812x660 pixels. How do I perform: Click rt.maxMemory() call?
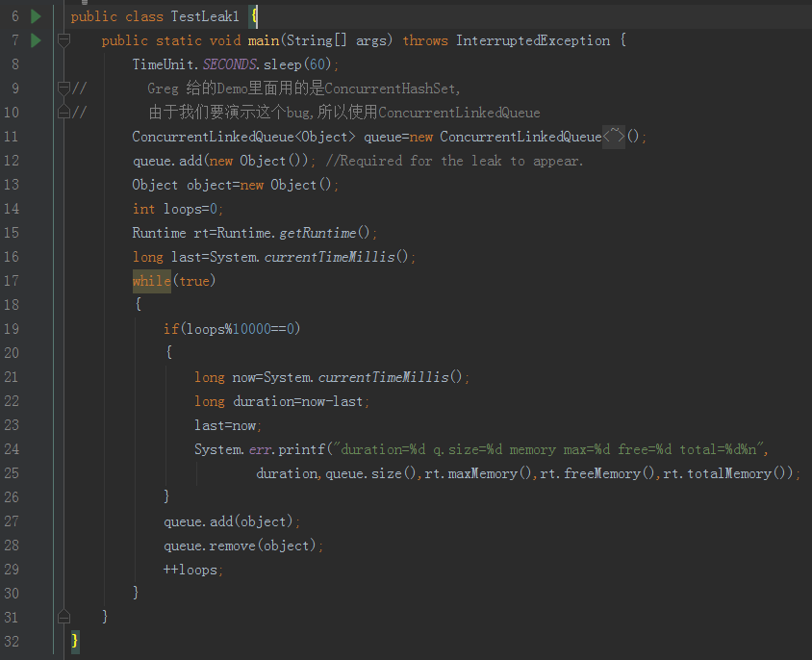tap(479, 473)
